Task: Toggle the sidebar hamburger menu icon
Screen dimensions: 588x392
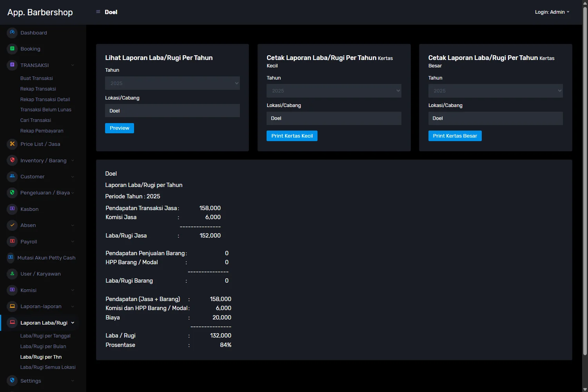Action: click(98, 12)
